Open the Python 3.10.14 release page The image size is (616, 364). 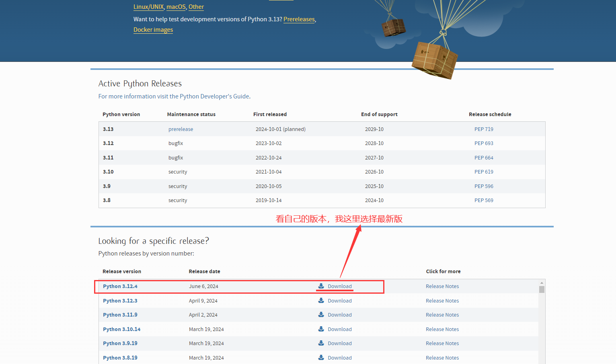coord(122,329)
